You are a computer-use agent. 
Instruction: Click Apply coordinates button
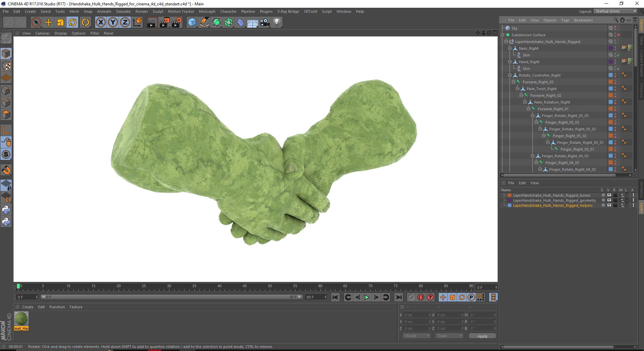coord(482,336)
